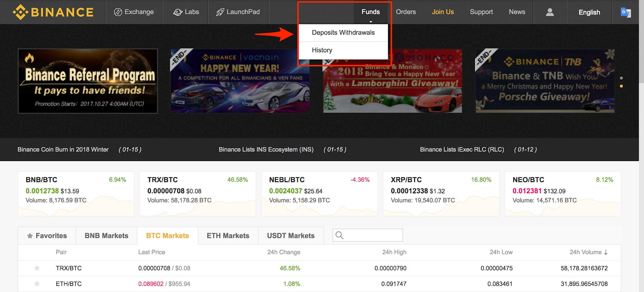Open the Binance Referral Program banner
644x292 pixels.
pos(88,81)
